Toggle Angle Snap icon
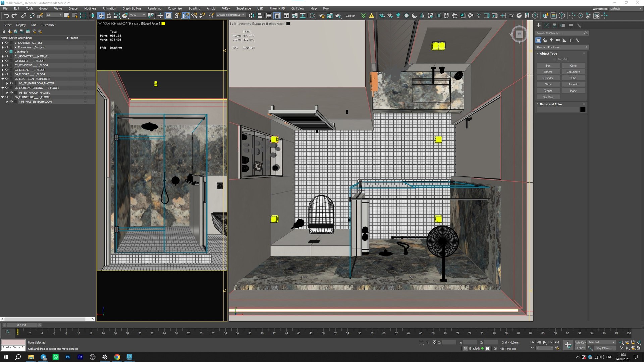The height and width of the screenshot is (362, 644). [x=186, y=16]
